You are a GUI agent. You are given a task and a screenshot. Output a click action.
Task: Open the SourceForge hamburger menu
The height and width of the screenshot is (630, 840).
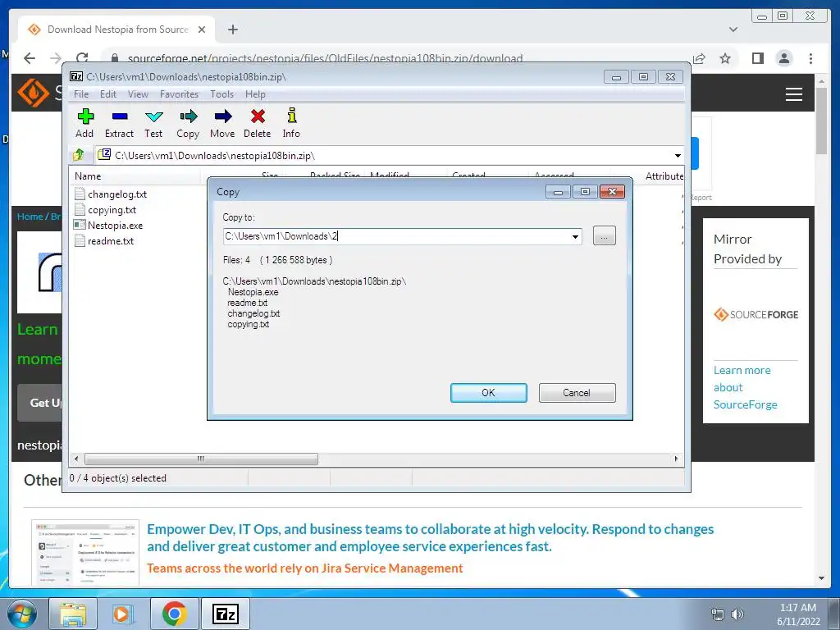[794, 94]
